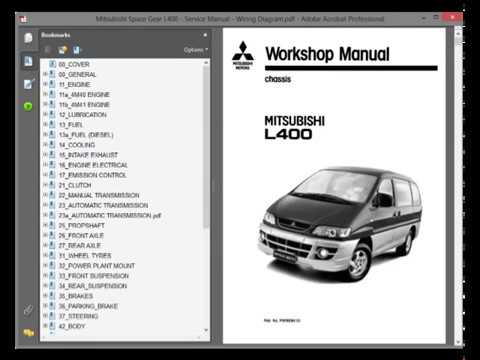
Task: Select the 11_ENGINE bookmark
Action: [x=74, y=84]
